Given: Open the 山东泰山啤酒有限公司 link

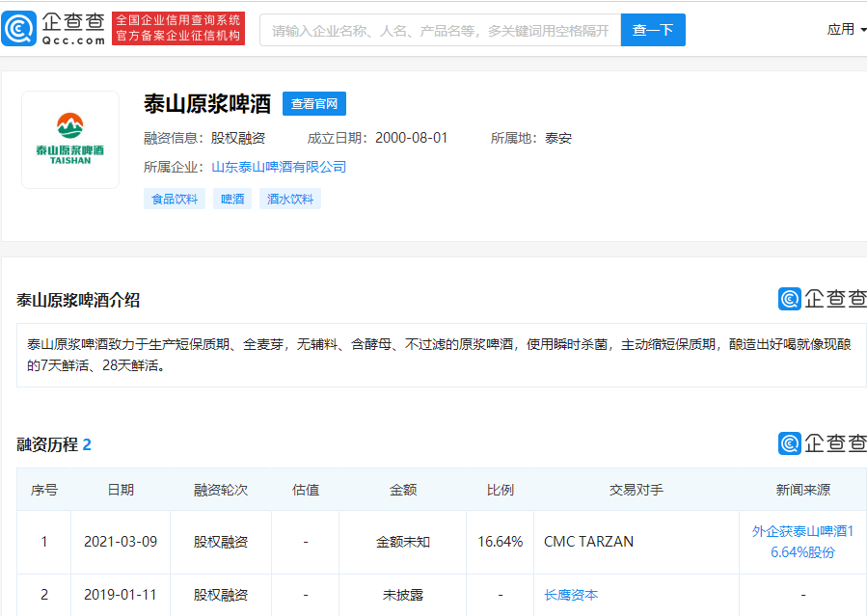Looking at the screenshot, I should [x=279, y=167].
